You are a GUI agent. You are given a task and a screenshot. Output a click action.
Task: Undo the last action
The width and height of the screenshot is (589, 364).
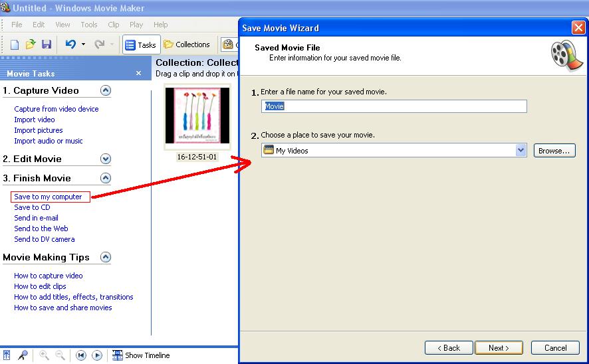click(x=70, y=45)
